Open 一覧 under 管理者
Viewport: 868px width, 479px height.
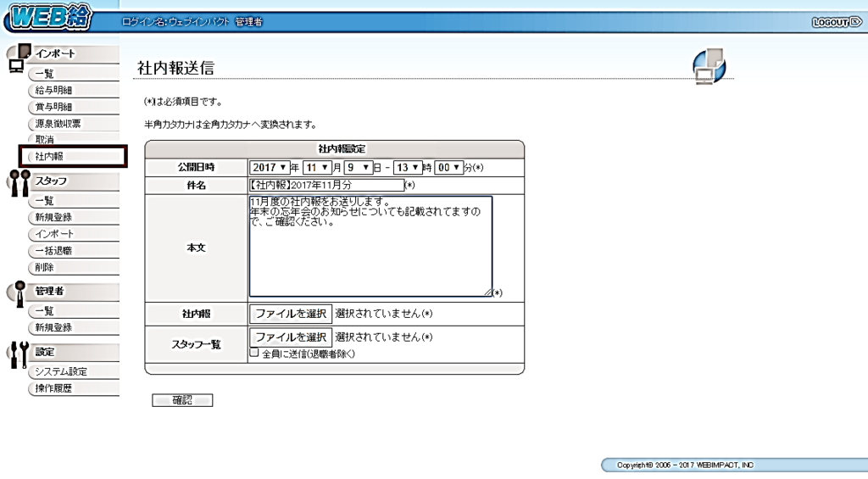73,311
